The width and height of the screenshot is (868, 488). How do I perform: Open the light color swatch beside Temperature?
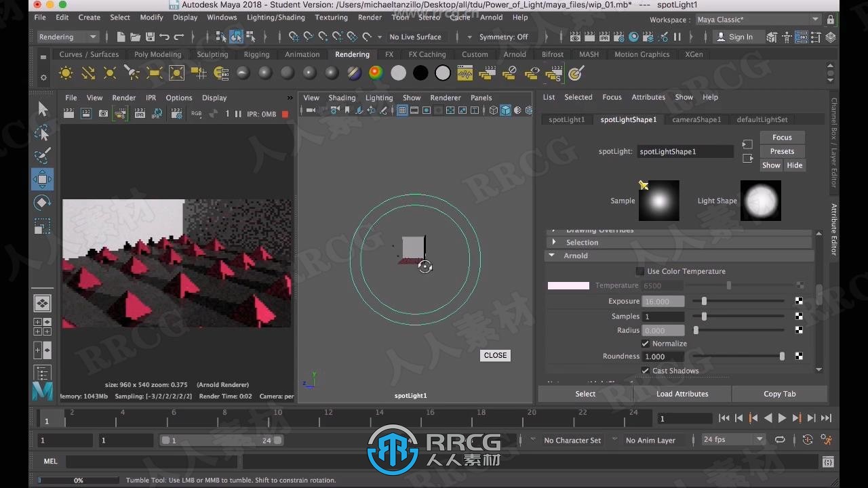(568, 285)
